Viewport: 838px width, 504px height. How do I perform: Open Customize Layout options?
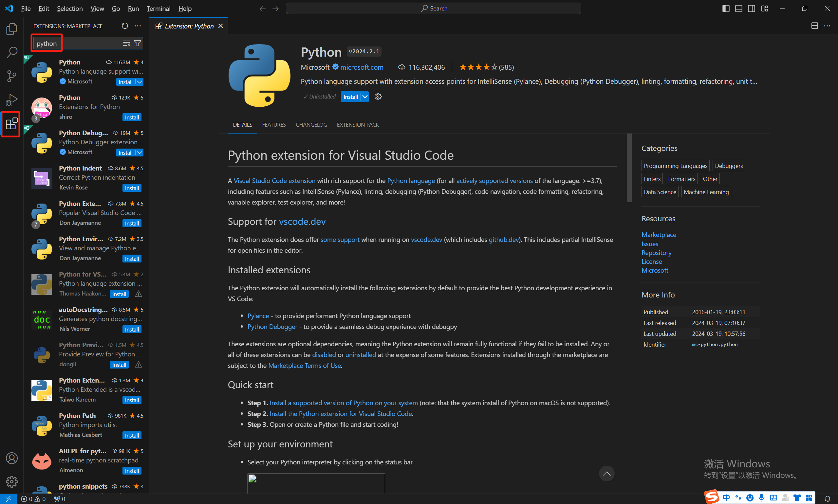click(x=764, y=9)
